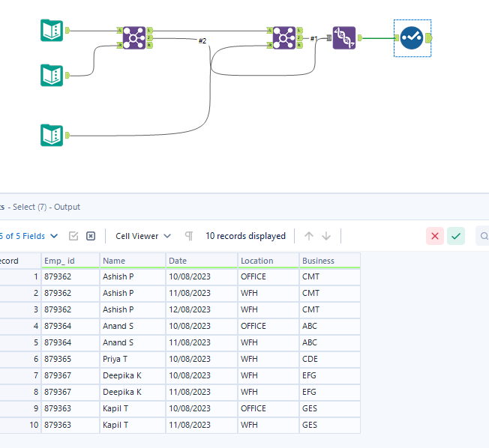Open the 5 of 5 Fields dropdown
489x448 pixels.
pyautogui.click(x=28, y=236)
